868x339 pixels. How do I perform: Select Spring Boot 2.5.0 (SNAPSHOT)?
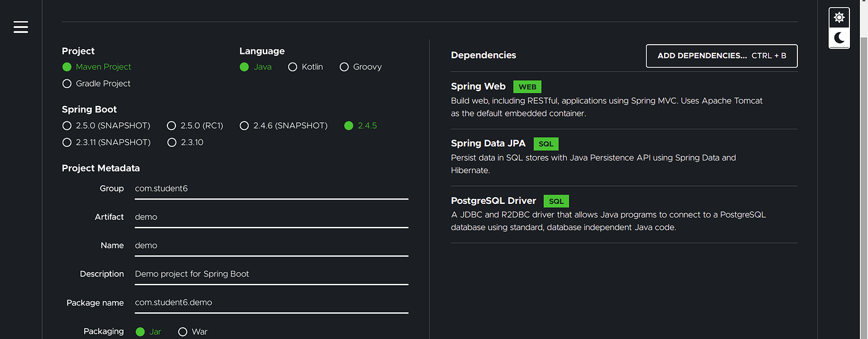106,126
